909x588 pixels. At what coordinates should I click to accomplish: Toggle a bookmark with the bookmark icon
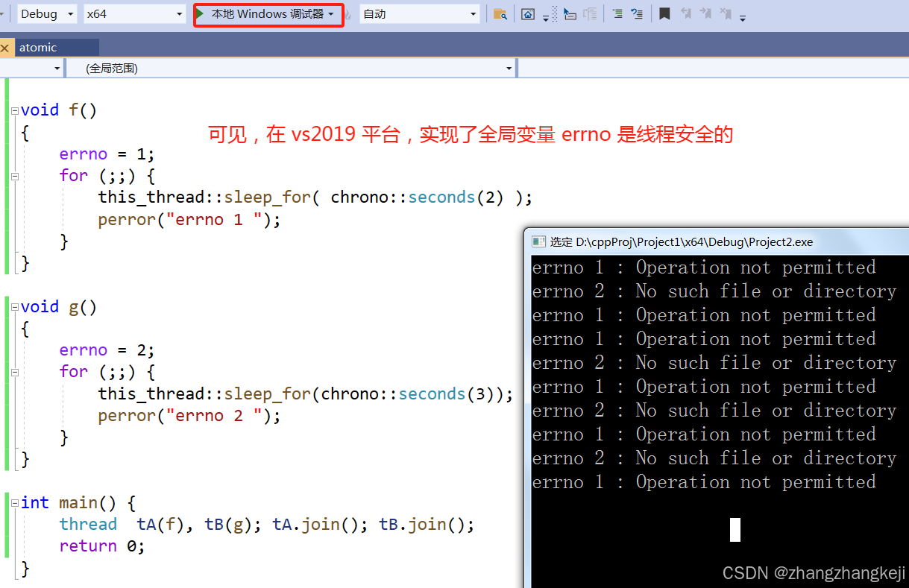click(664, 14)
